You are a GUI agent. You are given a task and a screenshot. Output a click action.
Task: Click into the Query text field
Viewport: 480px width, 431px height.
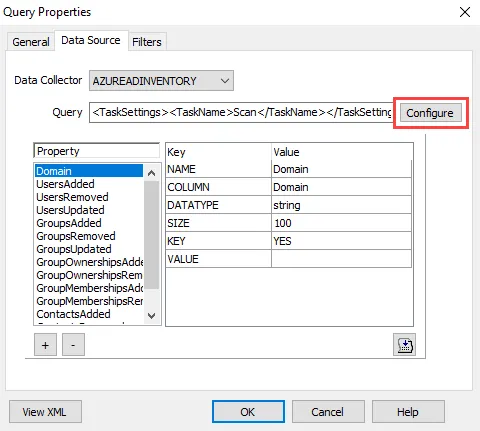pos(241,113)
